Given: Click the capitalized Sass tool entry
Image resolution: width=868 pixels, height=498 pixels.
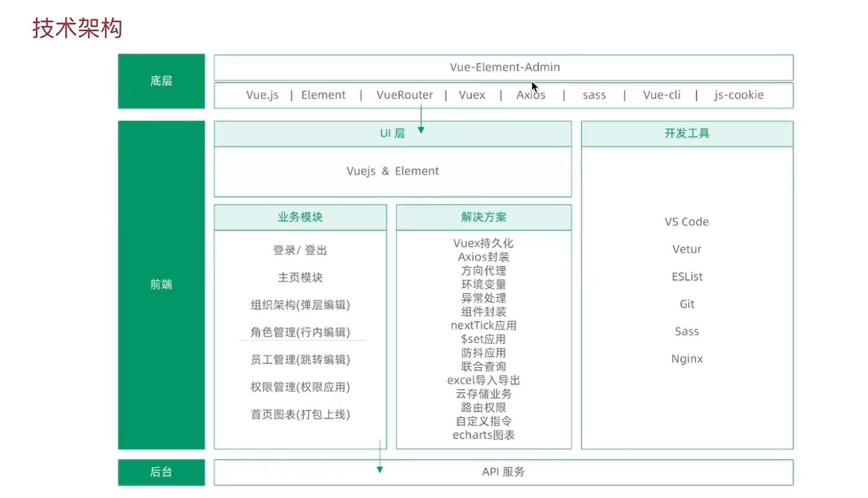Looking at the screenshot, I should 687,331.
